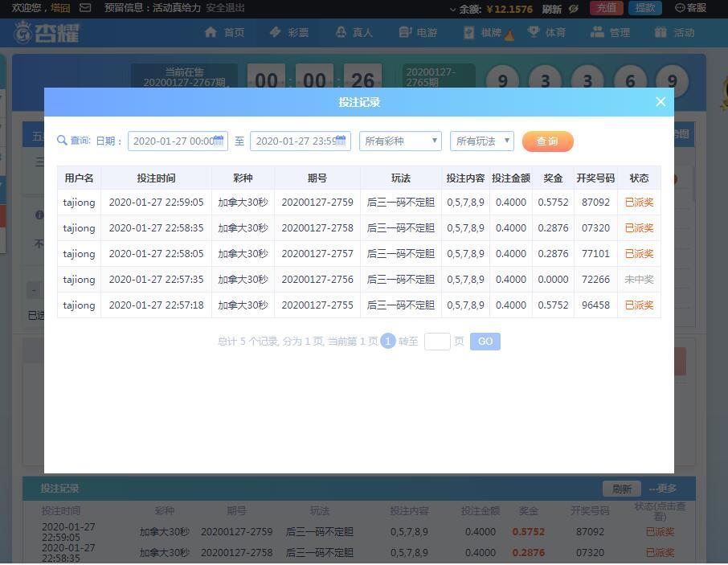Click the 安全退出 logout link

(225, 8)
